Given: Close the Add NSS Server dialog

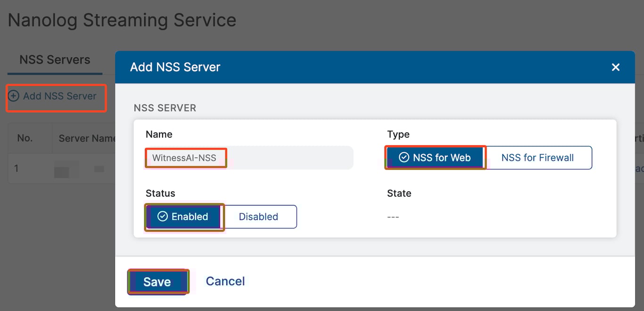Looking at the screenshot, I should coord(615,67).
